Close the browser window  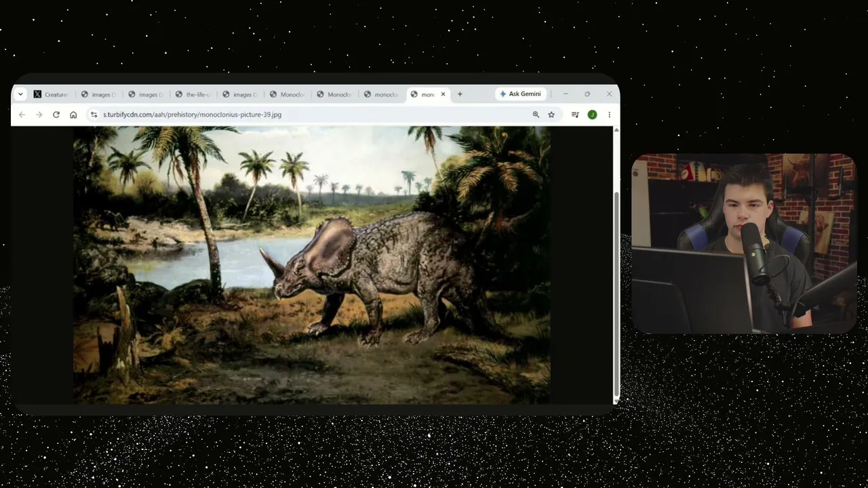(x=609, y=94)
